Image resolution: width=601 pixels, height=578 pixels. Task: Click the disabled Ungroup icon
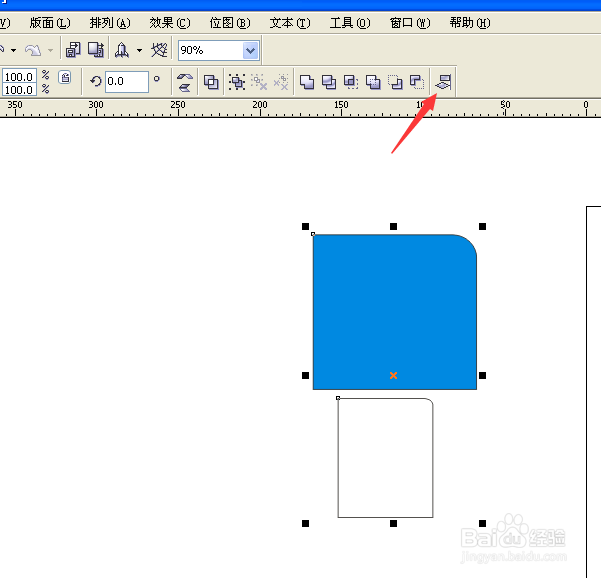(x=259, y=82)
